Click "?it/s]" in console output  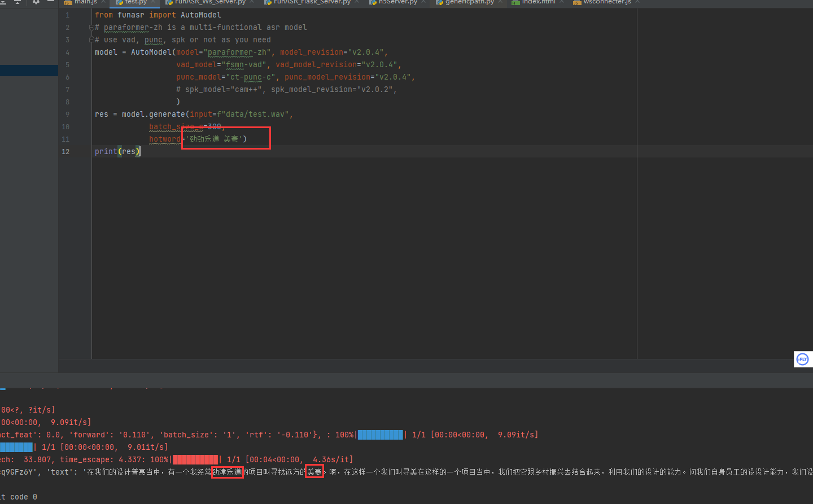coord(42,410)
